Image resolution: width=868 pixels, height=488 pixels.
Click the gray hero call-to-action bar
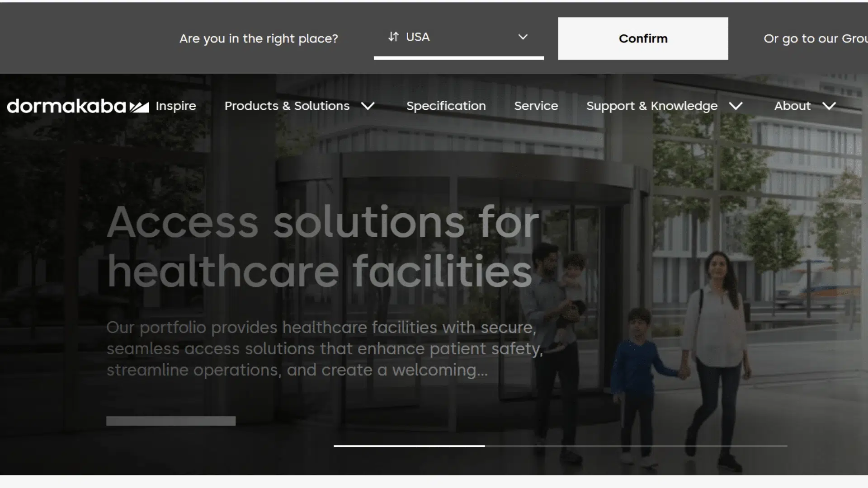(171, 421)
